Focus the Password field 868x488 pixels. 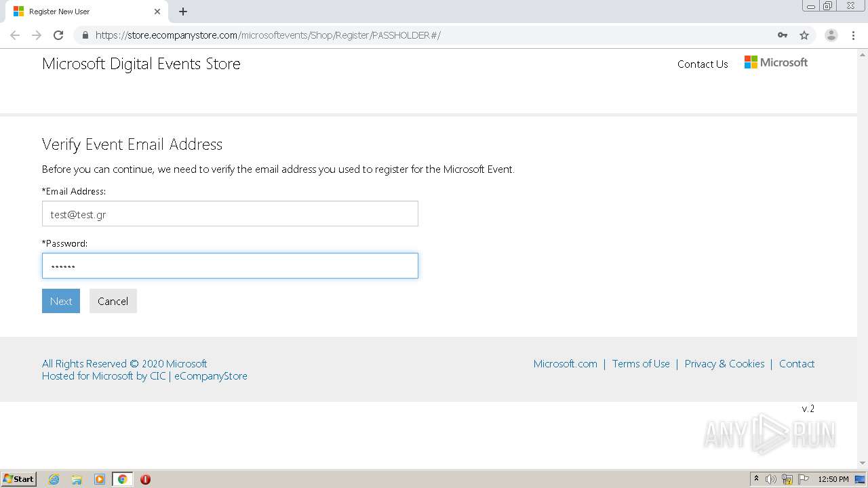point(230,266)
